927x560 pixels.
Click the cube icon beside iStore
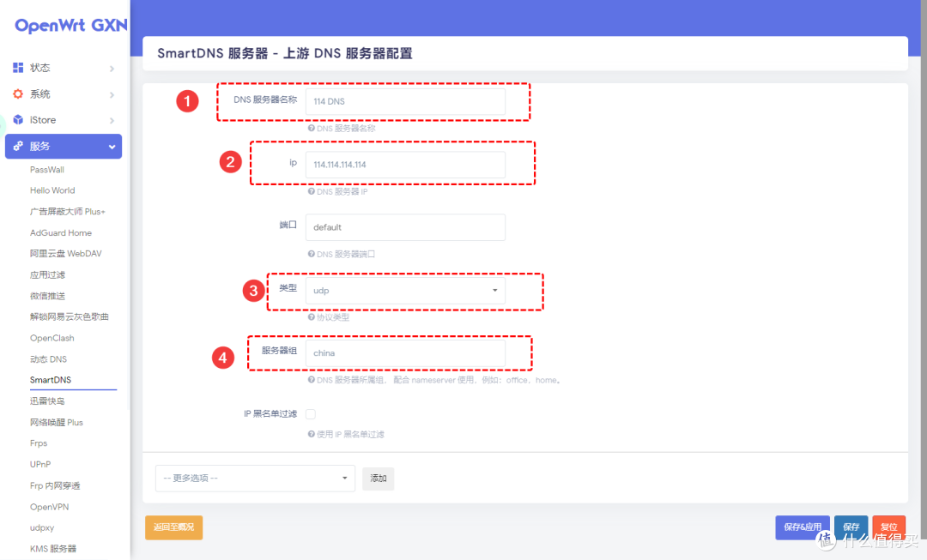pos(19,119)
